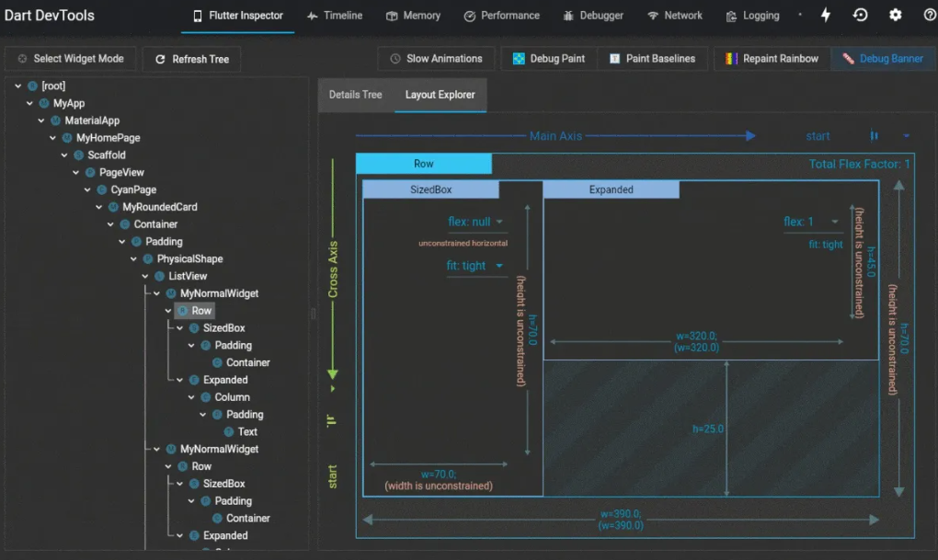The image size is (938, 560).
Task: Click the panel splitter handle between tree and explorer
Action: click(x=313, y=314)
